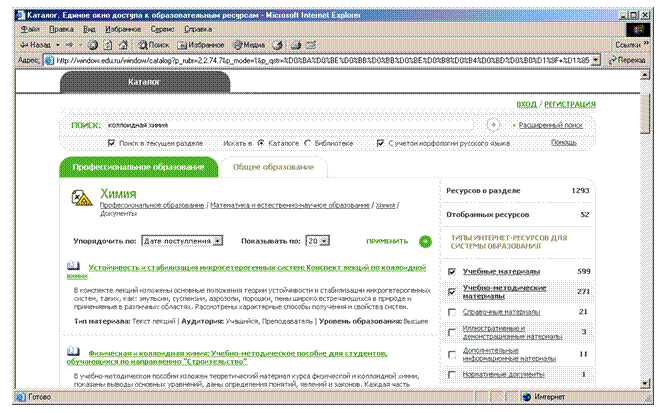Click the Химия section icon
Viewport: 666px width, 413px height.
[82, 198]
